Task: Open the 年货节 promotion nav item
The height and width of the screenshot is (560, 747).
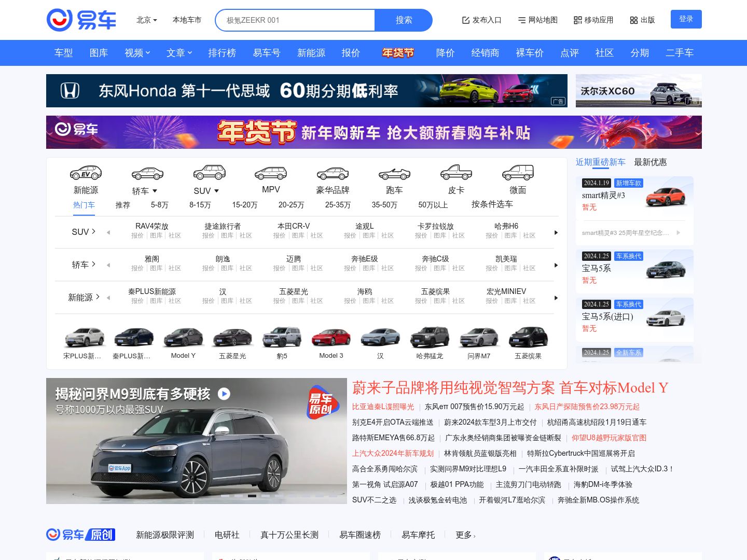Action: pos(398,53)
